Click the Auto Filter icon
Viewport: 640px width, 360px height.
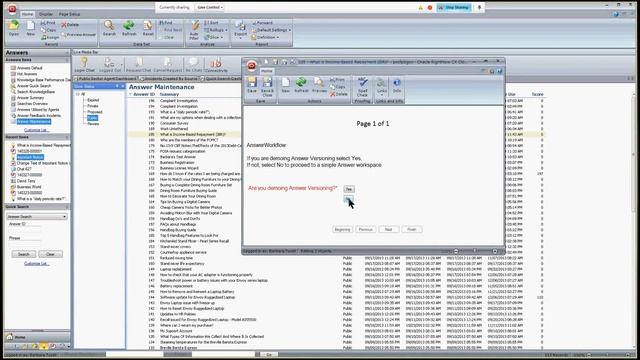click(x=194, y=30)
